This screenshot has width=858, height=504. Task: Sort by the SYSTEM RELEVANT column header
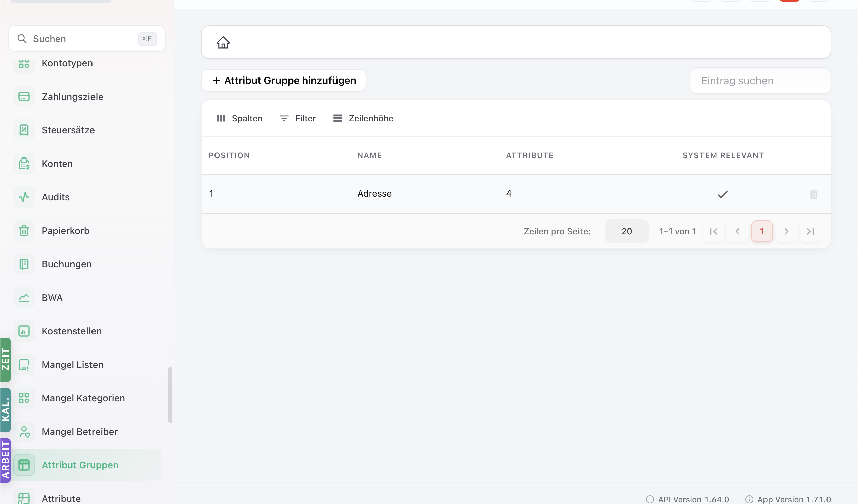(723, 155)
